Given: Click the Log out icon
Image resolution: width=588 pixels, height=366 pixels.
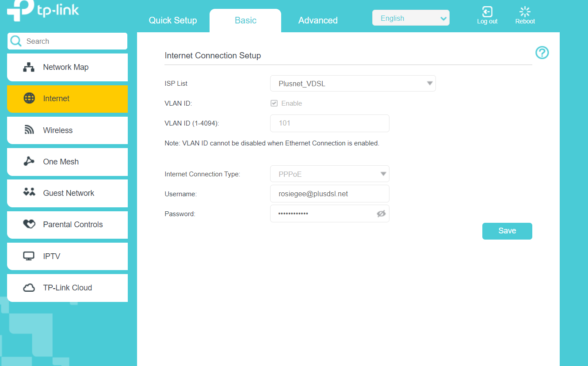Looking at the screenshot, I should pyautogui.click(x=487, y=12).
